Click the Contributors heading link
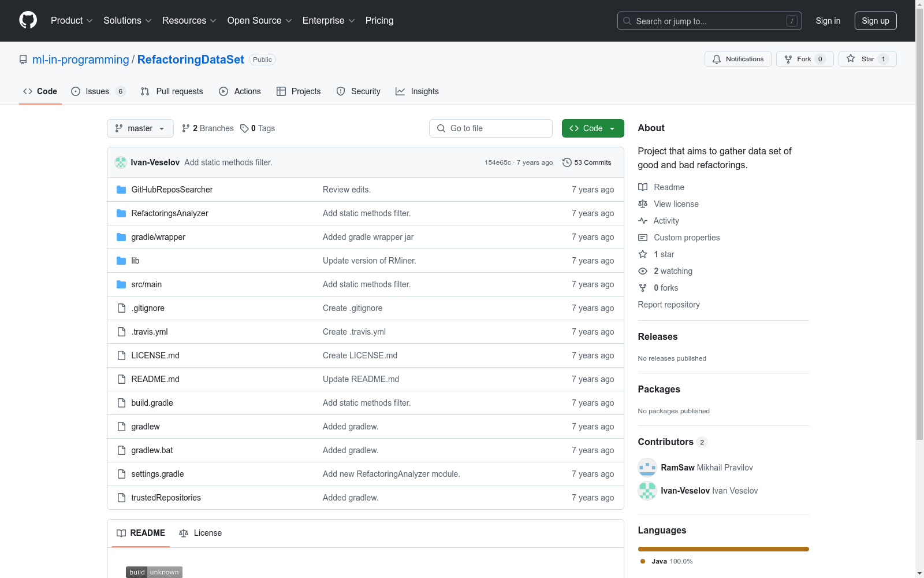 [673, 442]
